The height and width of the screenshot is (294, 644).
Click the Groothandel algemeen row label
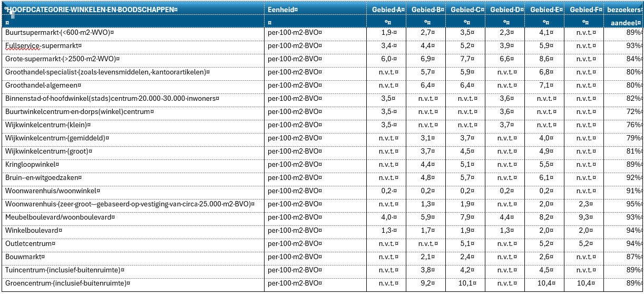pyautogui.click(x=43, y=85)
